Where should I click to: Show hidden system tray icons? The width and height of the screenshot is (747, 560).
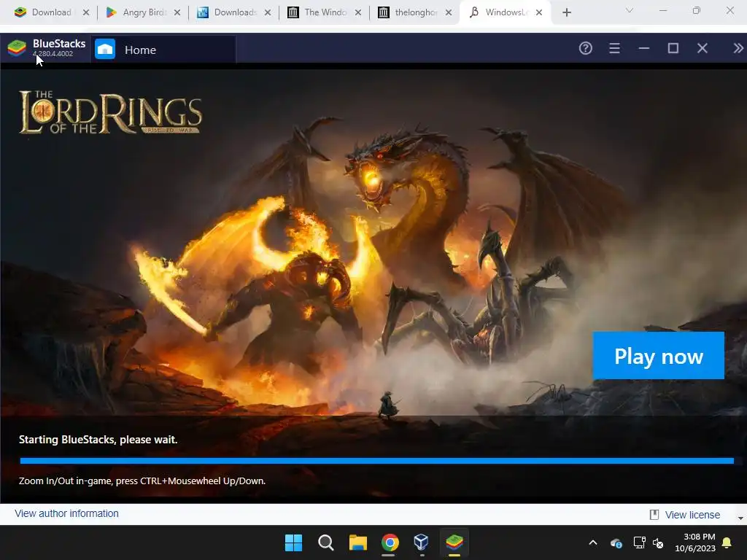pos(593,542)
